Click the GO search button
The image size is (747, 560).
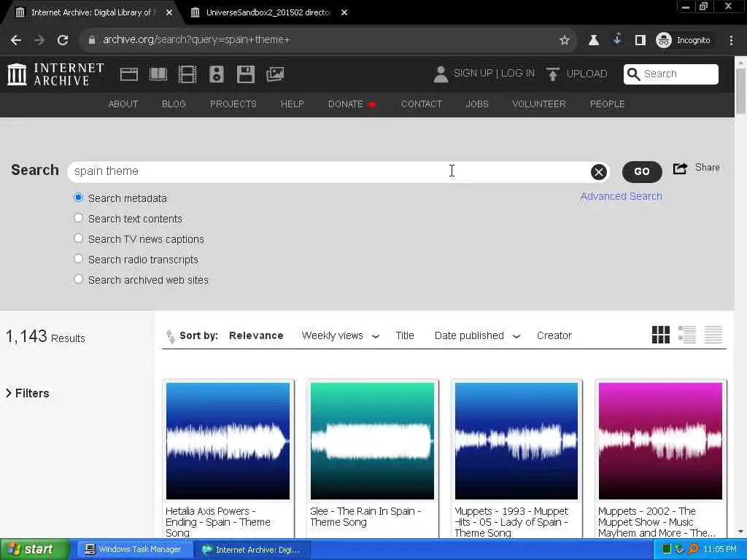click(x=642, y=172)
